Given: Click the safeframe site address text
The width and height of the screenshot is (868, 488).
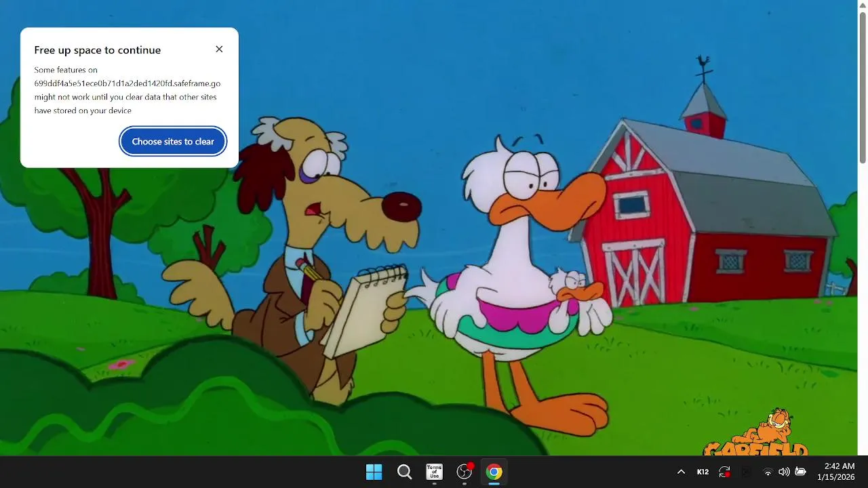Looking at the screenshot, I should tap(127, 83).
